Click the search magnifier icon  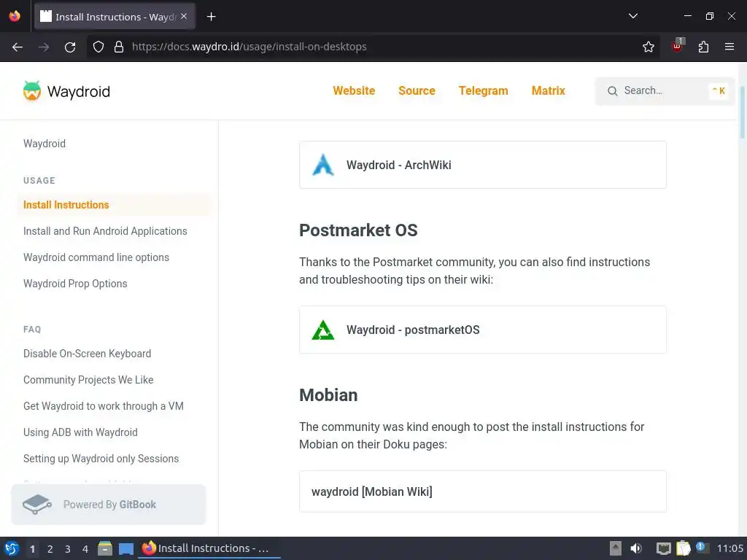[612, 91]
